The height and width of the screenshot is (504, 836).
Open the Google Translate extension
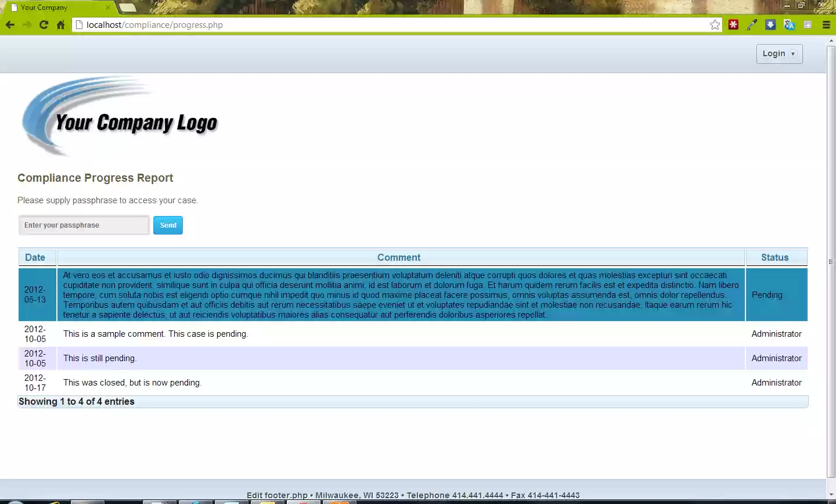[789, 24]
